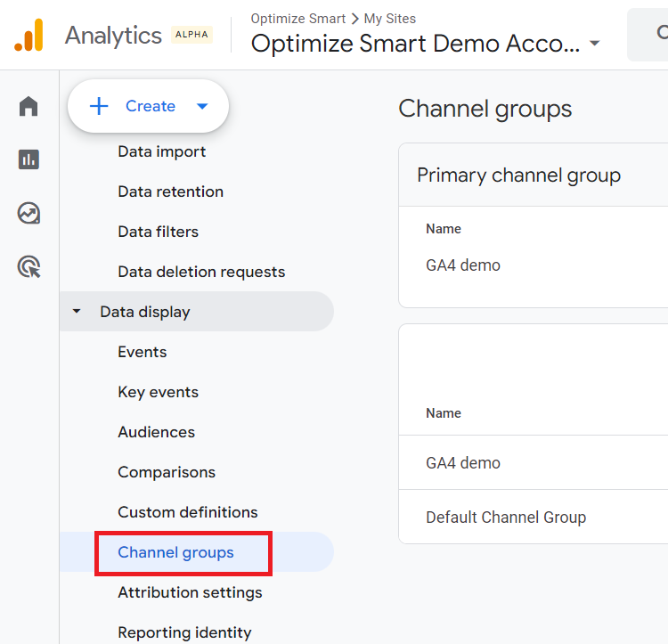Open Data retention settings

pos(170,192)
